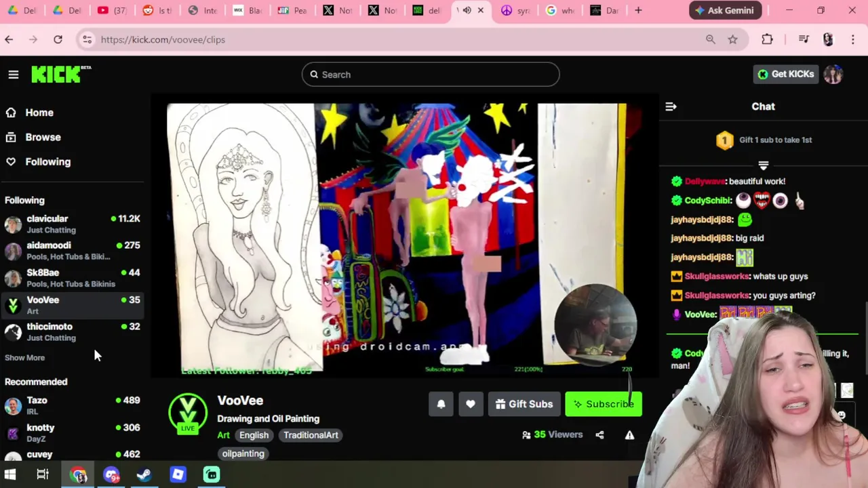Select VooVee in the Following list

(x=73, y=305)
